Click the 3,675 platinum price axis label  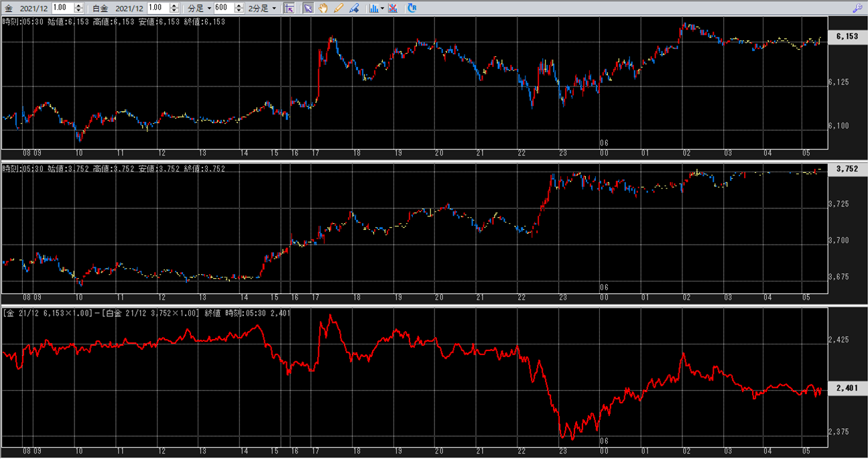839,277
